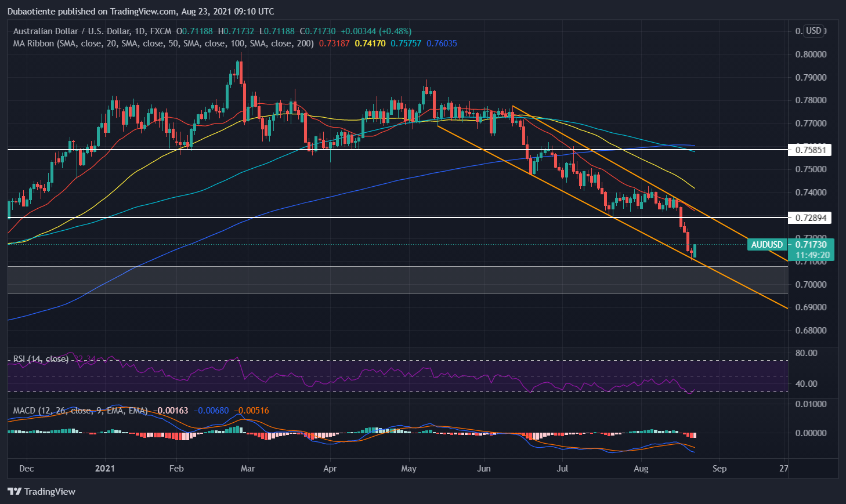Screen dimensions: 846x504
Task: Click the 27 date label on time axis
Action: [784, 469]
